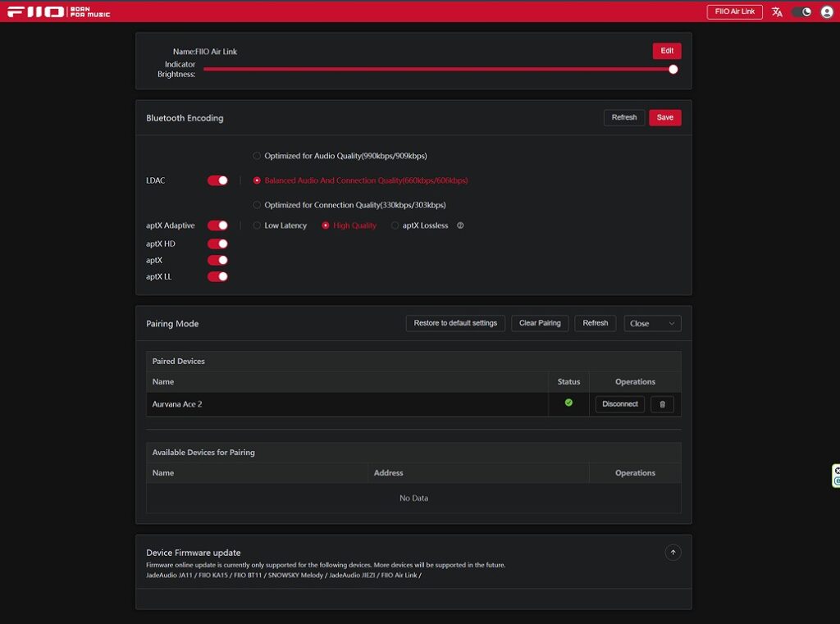Turn off the aptX HD toggle
The image size is (840, 624).
click(x=217, y=244)
